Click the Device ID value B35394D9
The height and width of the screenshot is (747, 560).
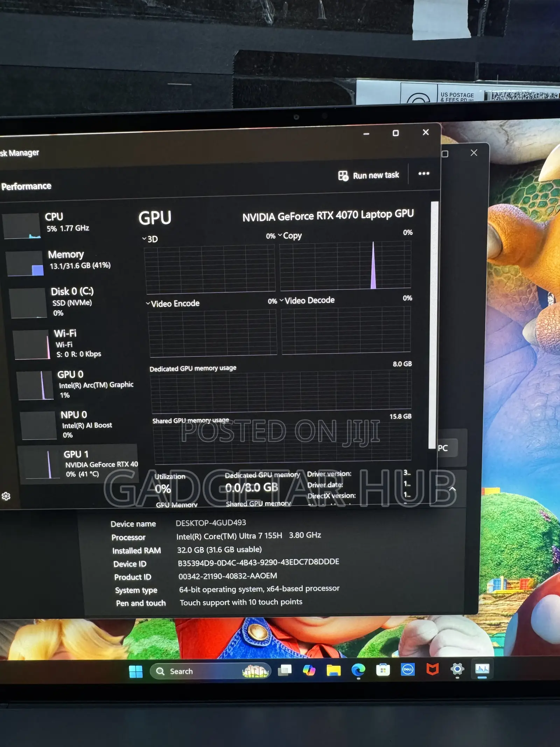tap(258, 562)
